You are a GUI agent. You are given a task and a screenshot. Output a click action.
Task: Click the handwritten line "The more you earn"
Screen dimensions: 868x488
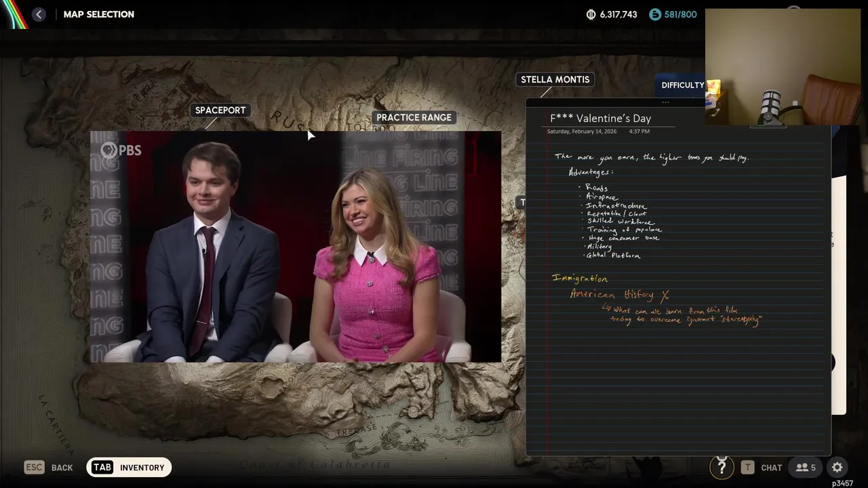651,157
